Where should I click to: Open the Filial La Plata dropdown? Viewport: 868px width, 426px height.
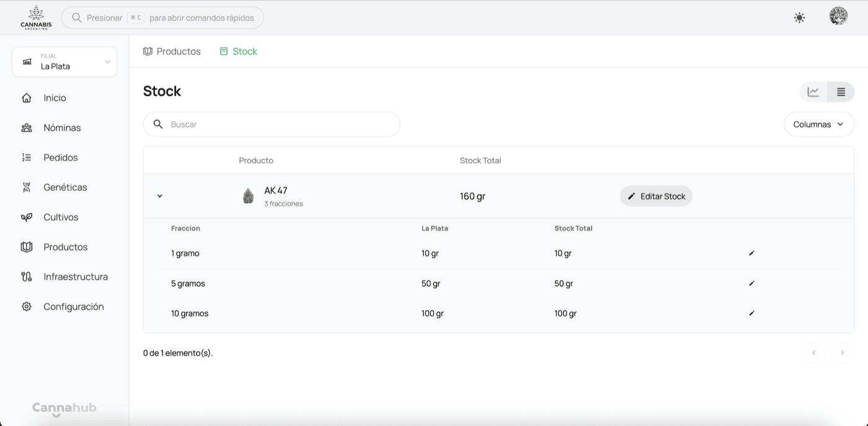click(64, 62)
